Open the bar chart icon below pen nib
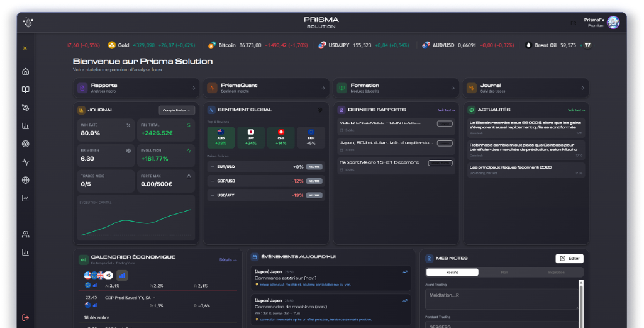This screenshot has height=328, width=644. tap(25, 126)
